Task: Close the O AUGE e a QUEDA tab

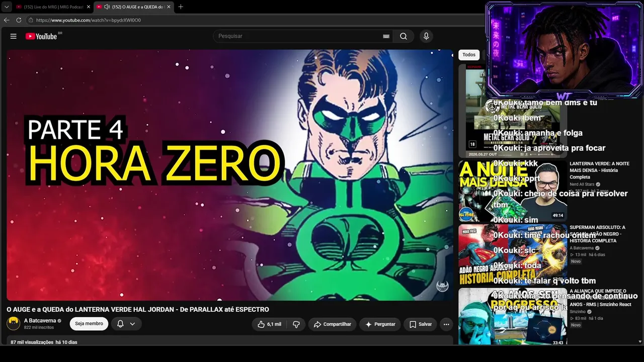Action: (x=169, y=7)
